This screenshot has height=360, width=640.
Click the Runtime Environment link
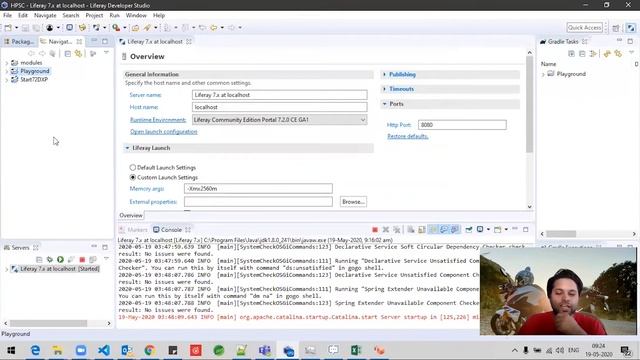158,120
